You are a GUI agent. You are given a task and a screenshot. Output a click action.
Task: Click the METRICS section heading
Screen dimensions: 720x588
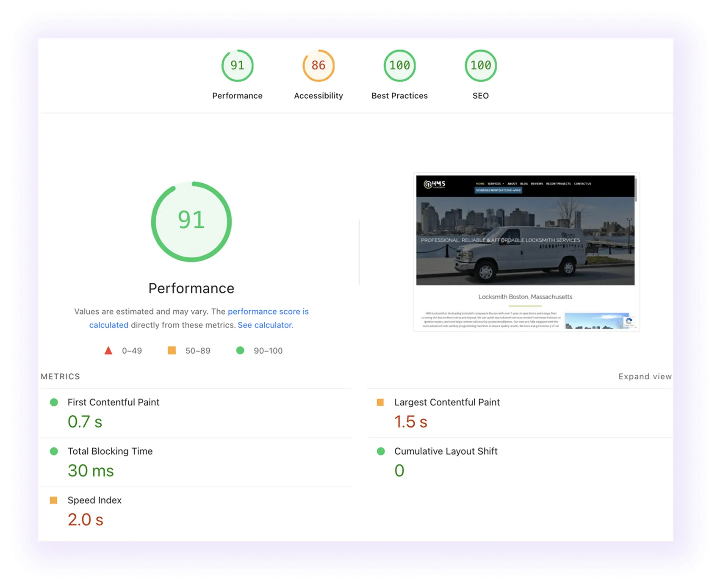click(60, 377)
